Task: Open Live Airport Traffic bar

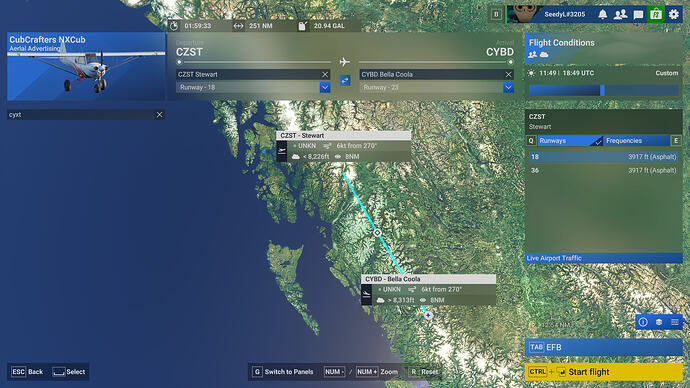Action: 603,258
